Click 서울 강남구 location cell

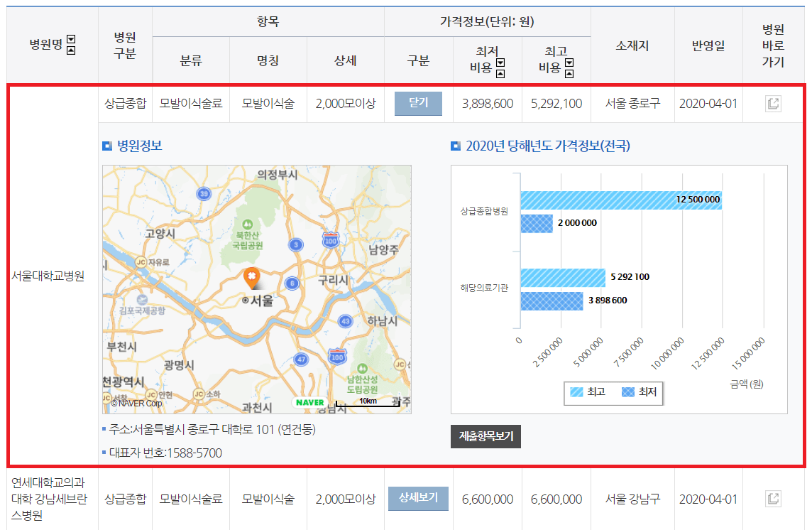[633, 499]
